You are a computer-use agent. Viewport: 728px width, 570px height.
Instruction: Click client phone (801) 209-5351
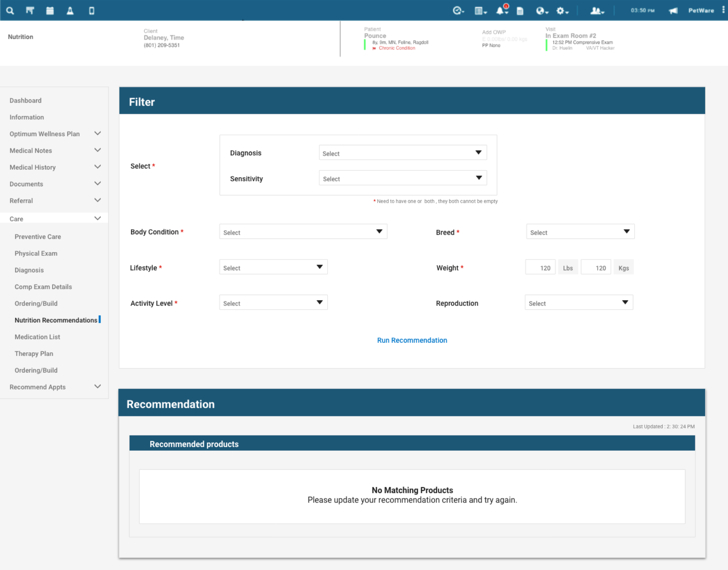162,45
